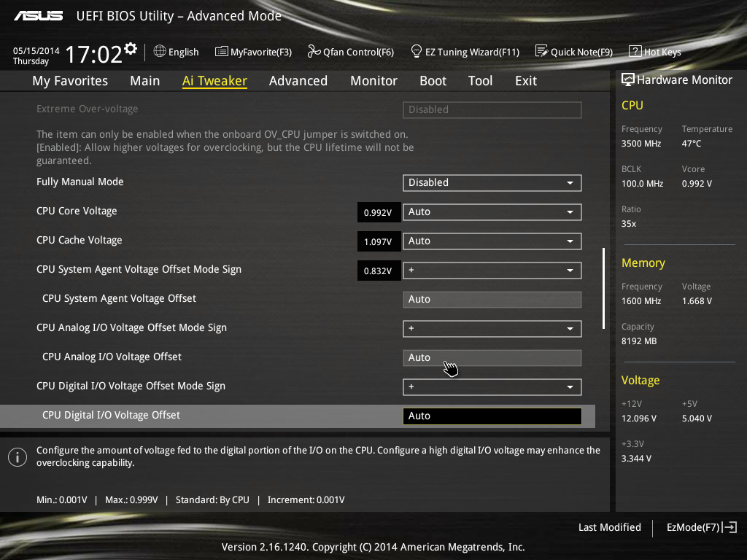
Task: Select the Ai Tweaker tab
Action: point(214,81)
